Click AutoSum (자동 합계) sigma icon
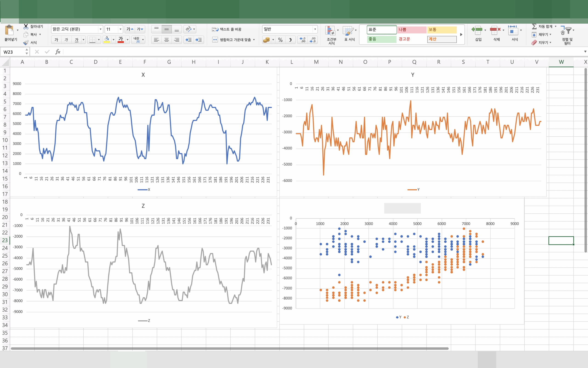The height and width of the screenshot is (368, 588). [534, 26]
